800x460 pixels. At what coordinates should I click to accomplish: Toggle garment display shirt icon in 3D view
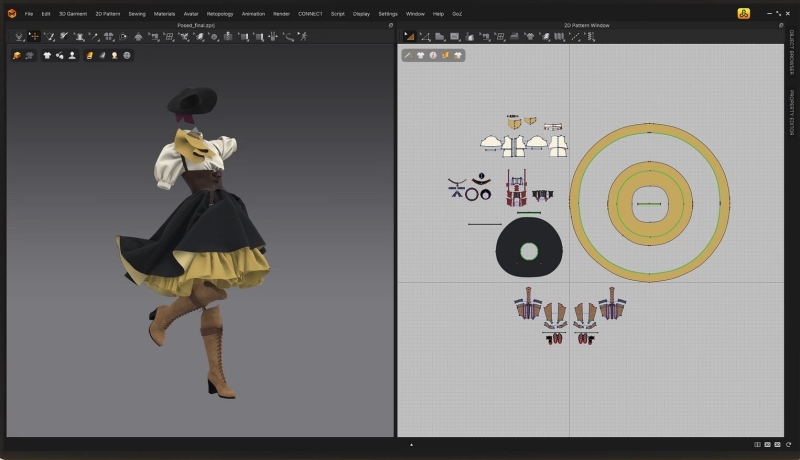[x=47, y=55]
